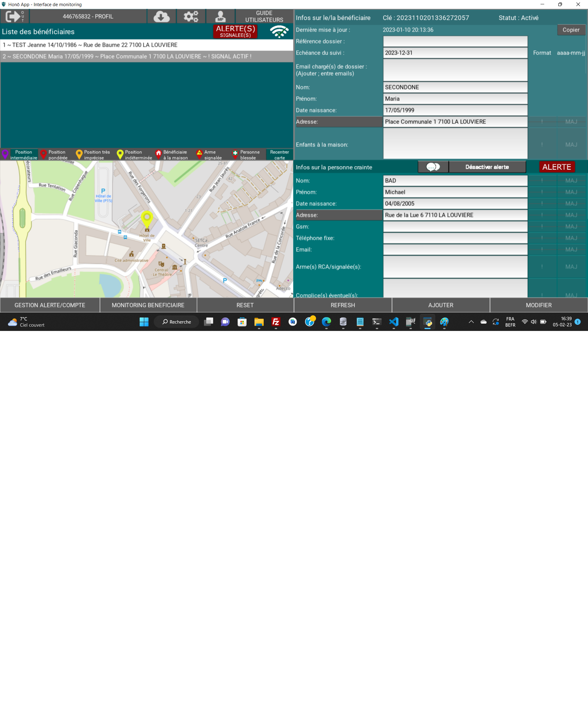Open the GESTION ALERTE/COMPTE tab
Viewport: 588px width, 706px height.
50,305
